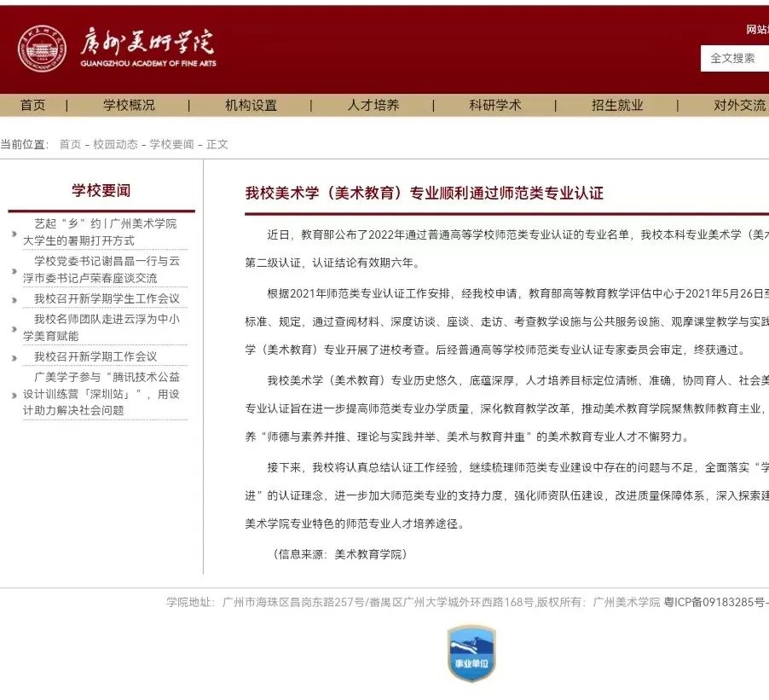Screen dimensions: 769x700
Task: Open the 科研学术 menu
Action: [x=495, y=105]
